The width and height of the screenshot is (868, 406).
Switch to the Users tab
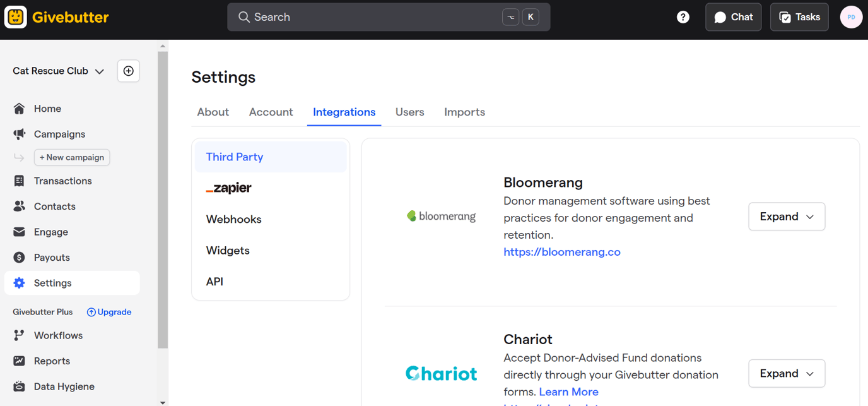pos(409,112)
